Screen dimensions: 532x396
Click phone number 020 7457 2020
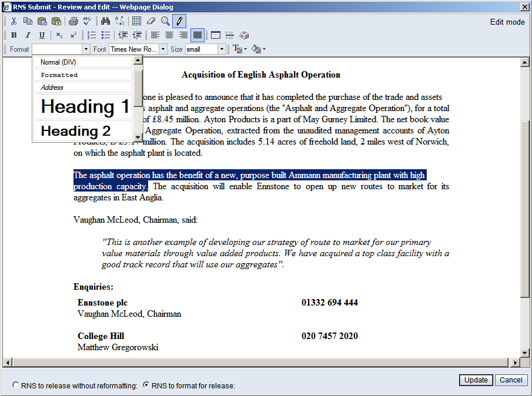(x=329, y=336)
